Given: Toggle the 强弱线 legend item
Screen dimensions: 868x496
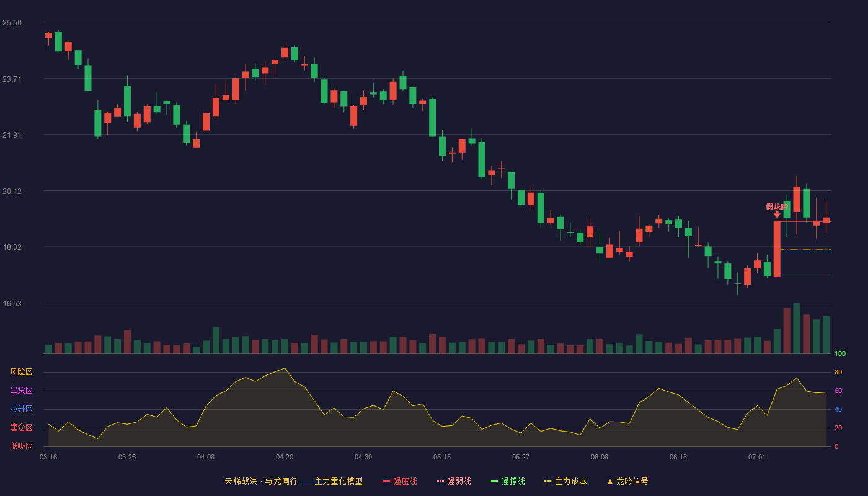Looking at the screenshot, I should [x=454, y=481].
